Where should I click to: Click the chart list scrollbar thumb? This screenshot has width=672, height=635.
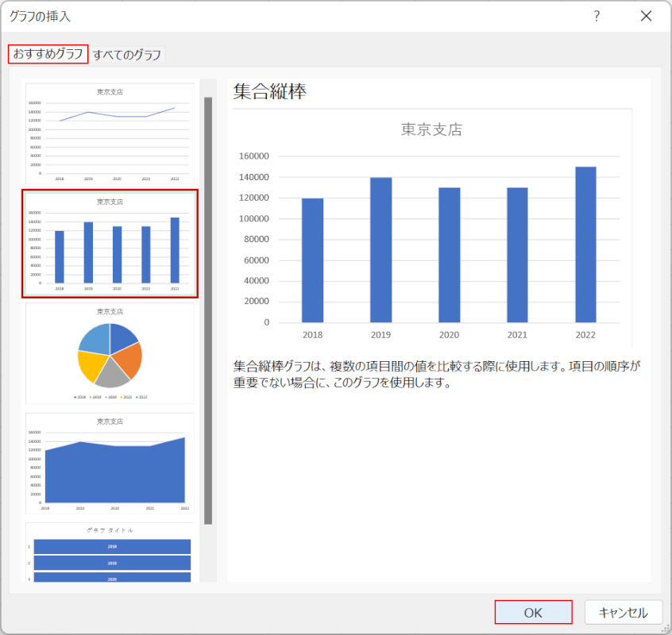(x=208, y=310)
